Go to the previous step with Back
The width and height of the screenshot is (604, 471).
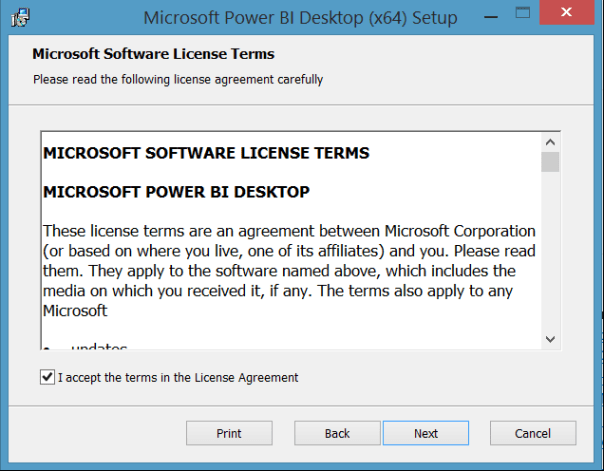coord(337,433)
